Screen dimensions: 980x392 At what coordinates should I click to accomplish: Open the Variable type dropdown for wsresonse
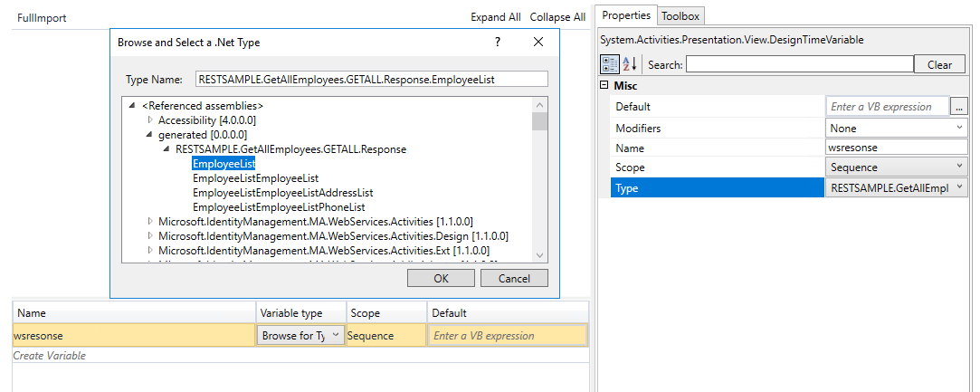[x=300, y=335]
